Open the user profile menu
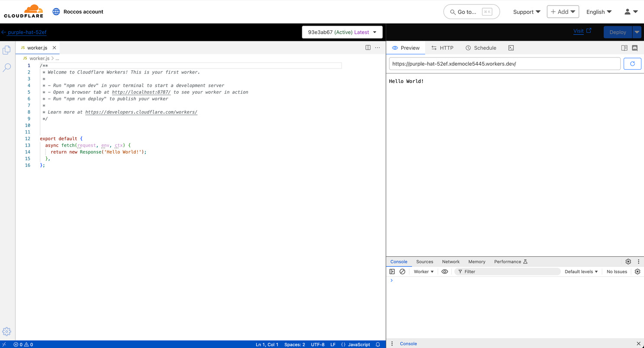 coord(631,12)
